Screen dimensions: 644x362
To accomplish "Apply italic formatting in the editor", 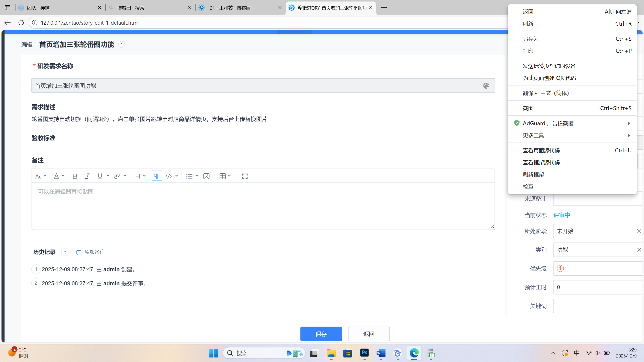I will coord(87,176).
